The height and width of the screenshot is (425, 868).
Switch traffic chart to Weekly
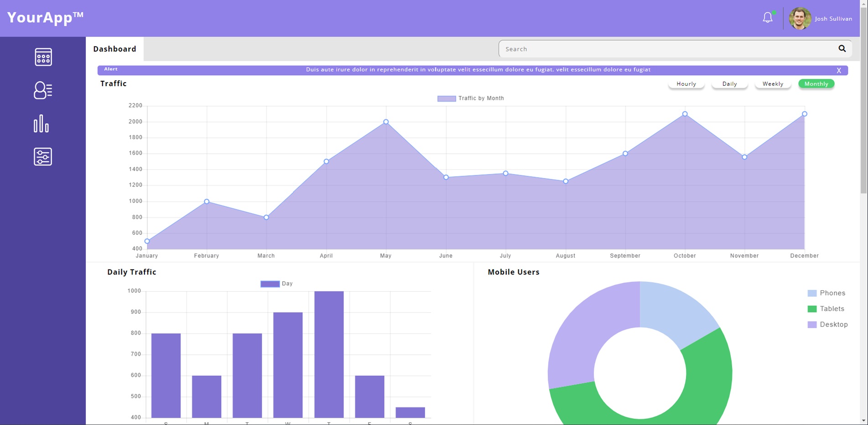(773, 84)
